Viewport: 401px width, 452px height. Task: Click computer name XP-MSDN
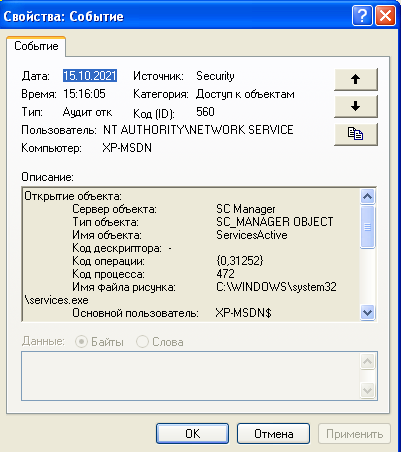[x=127, y=148]
